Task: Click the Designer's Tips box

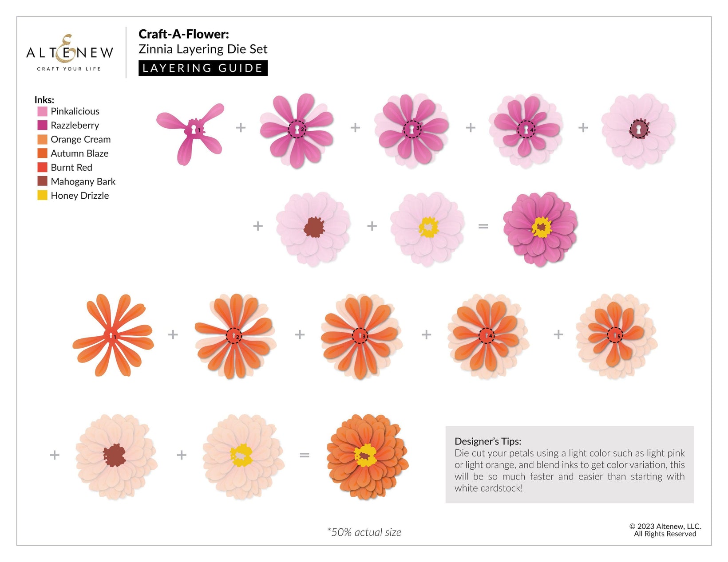Action: click(x=569, y=464)
